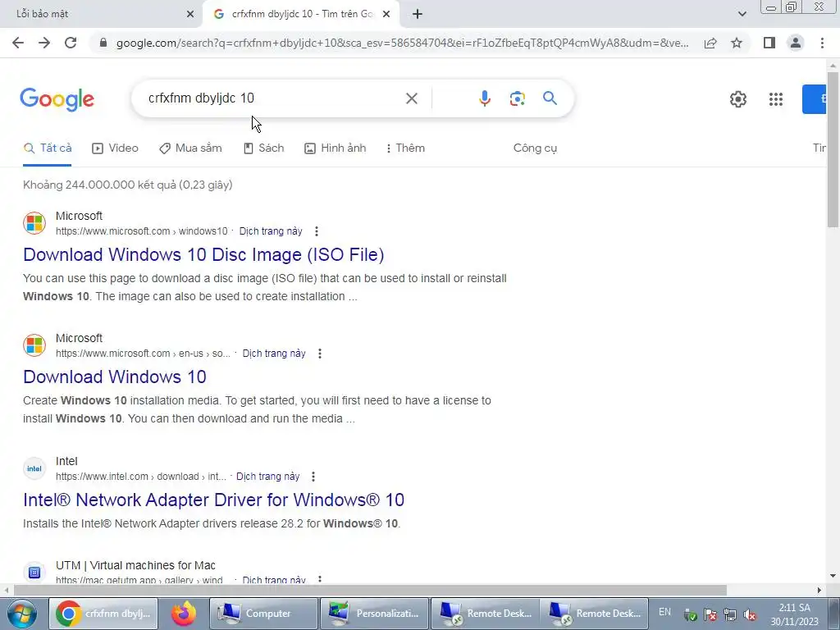Click the EN language indicator
This screenshot has height=630, width=840.
664,612
